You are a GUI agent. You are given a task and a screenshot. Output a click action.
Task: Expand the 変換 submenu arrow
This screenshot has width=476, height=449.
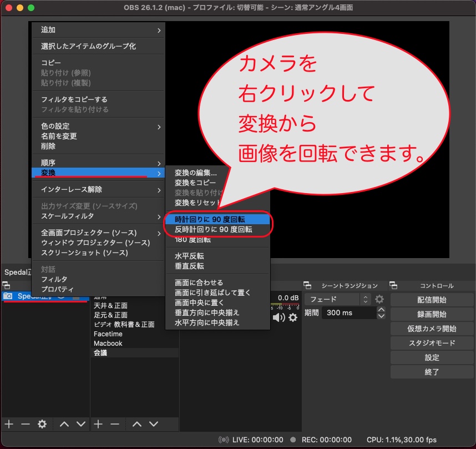coord(160,173)
